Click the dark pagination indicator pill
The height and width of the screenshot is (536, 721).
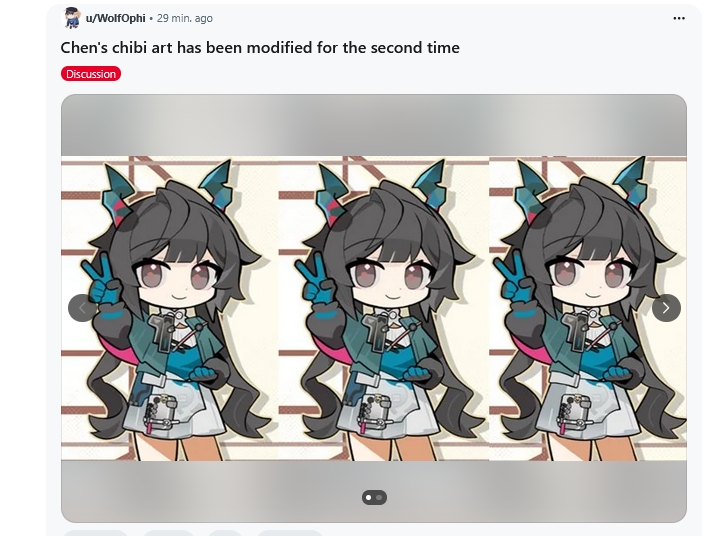pyautogui.click(x=374, y=497)
